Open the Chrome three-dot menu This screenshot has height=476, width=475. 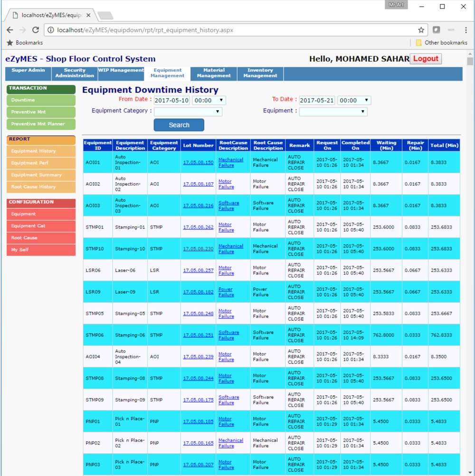465,30
